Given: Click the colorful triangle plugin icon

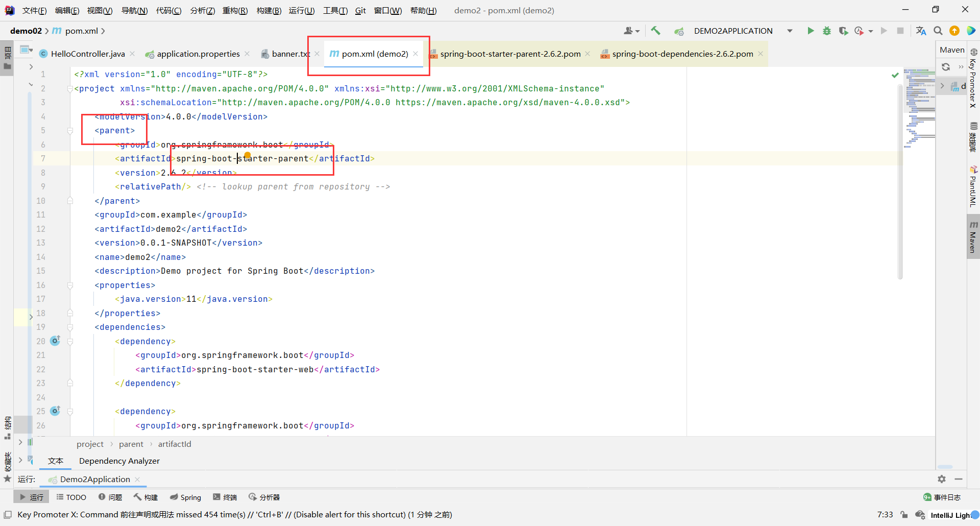Looking at the screenshot, I should click(x=971, y=31).
